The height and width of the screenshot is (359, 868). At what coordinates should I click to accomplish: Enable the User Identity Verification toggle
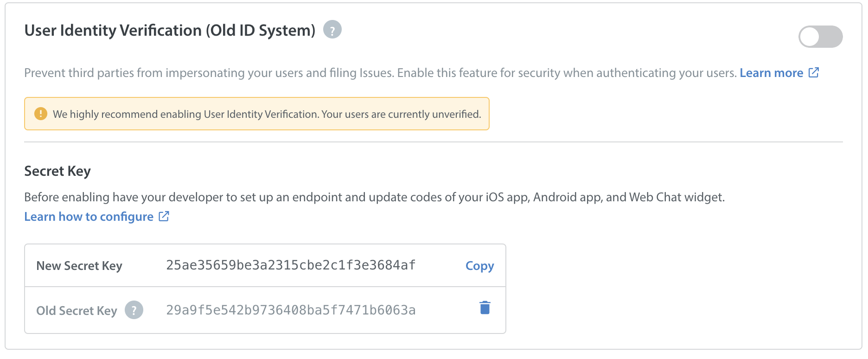[x=820, y=37]
